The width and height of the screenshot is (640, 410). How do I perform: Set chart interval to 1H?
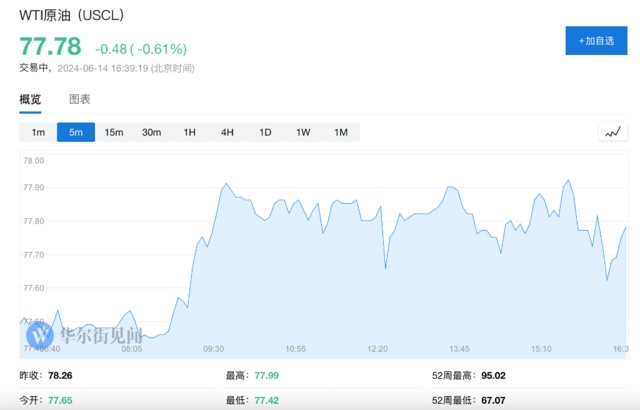pos(190,133)
